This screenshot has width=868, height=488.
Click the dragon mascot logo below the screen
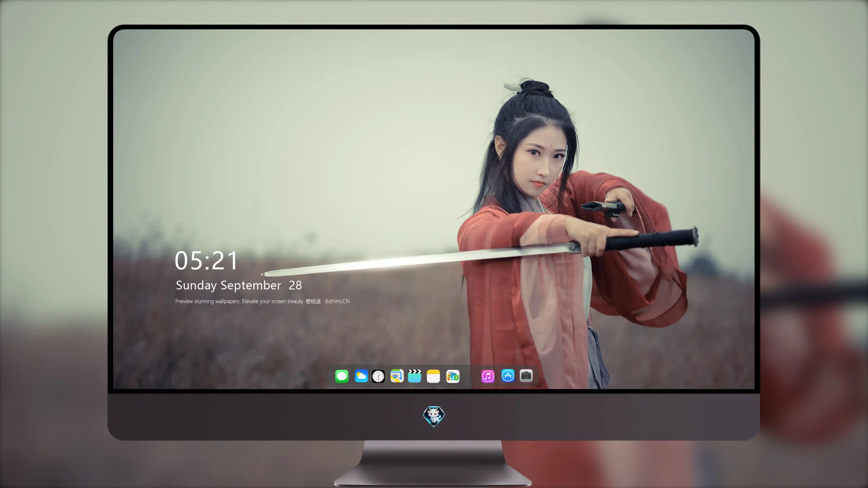pyautogui.click(x=434, y=416)
